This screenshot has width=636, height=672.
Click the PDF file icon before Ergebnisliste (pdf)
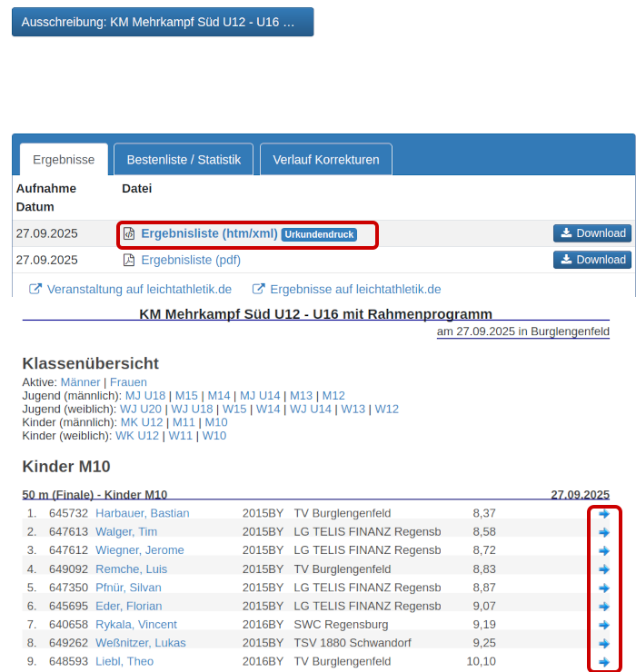[x=129, y=260]
